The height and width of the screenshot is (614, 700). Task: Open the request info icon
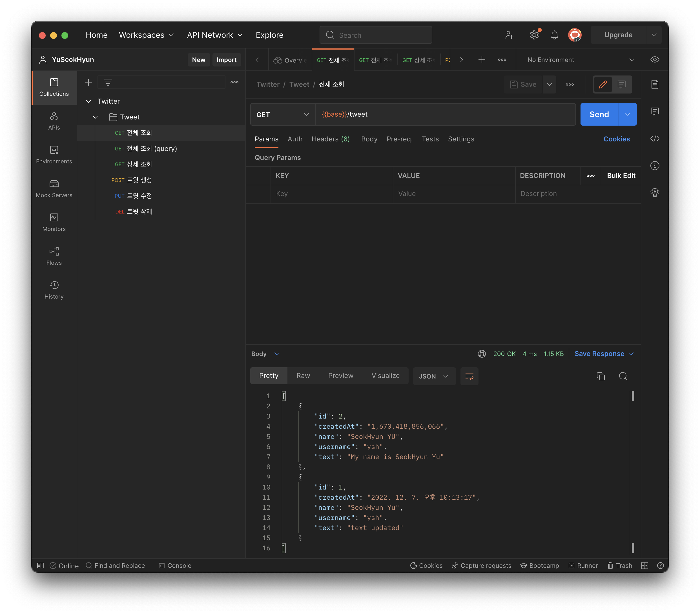[654, 166]
